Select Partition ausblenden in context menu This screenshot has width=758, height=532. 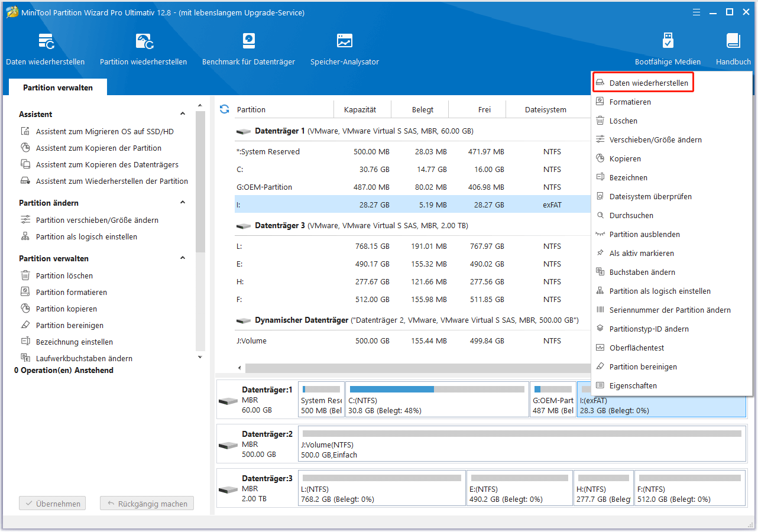pos(672,234)
